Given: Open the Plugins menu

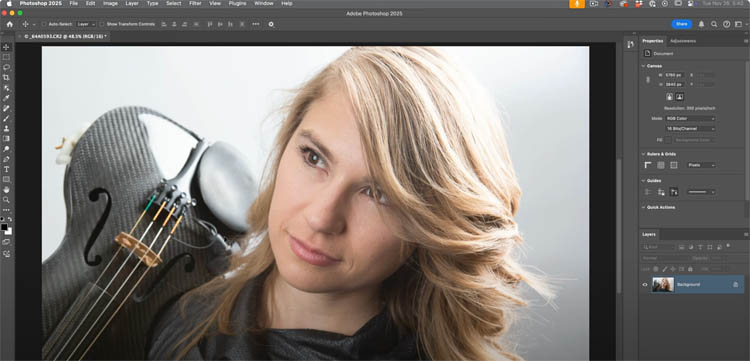Looking at the screenshot, I should [x=237, y=3].
